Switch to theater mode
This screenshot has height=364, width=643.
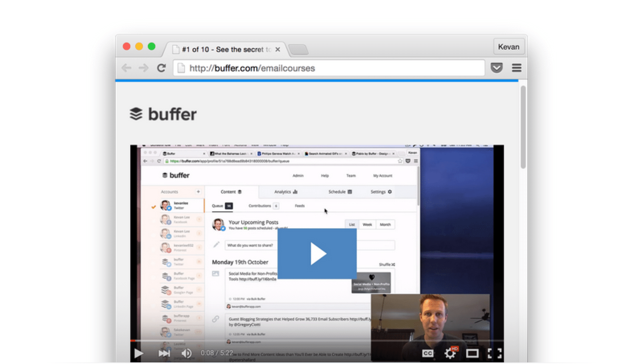pos(472,353)
